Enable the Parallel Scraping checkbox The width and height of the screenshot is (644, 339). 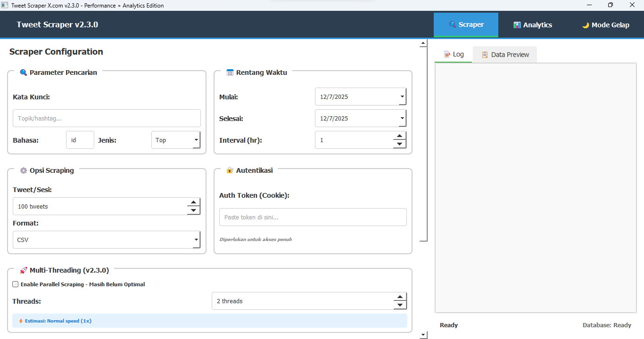pos(15,284)
